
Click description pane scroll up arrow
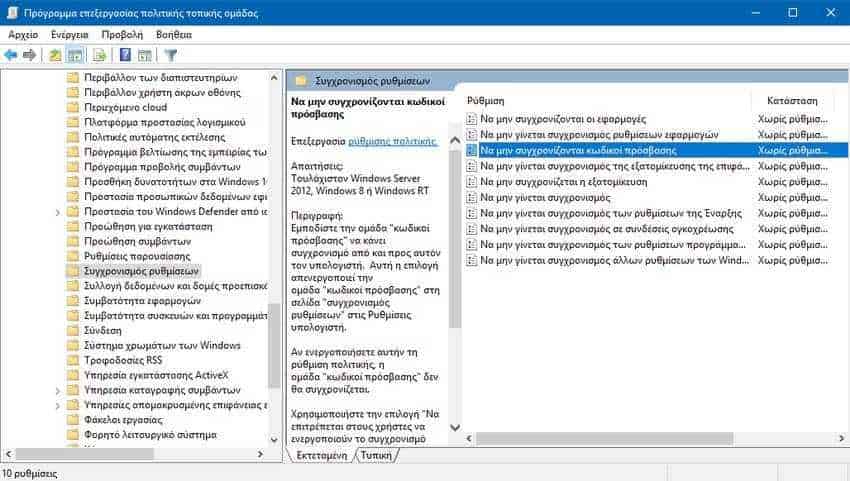coord(455,140)
